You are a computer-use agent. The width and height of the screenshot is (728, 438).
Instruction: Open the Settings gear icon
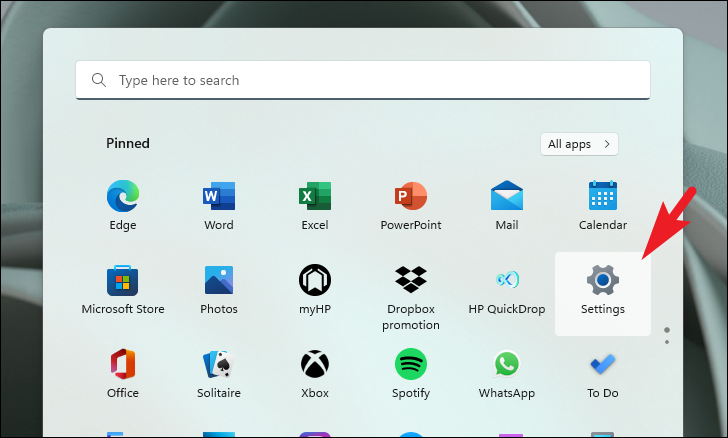coord(603,280)
